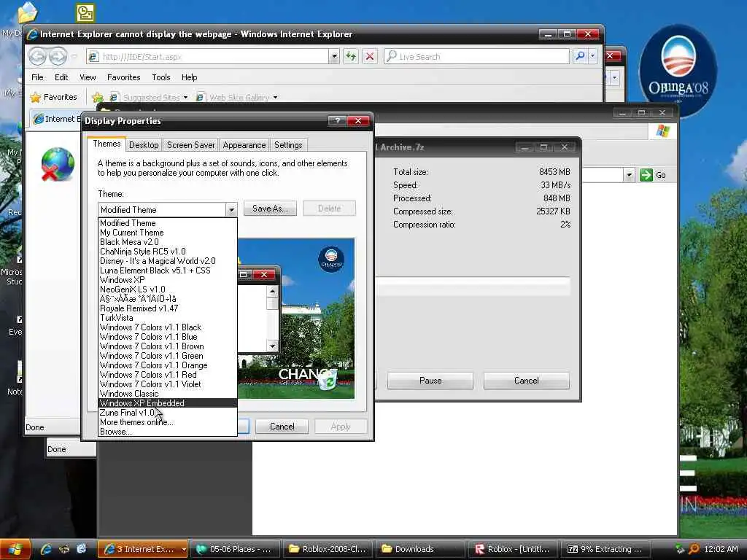
Task: Open the Tools menu in Internet Explorer
Action: (x=161, y=77)
